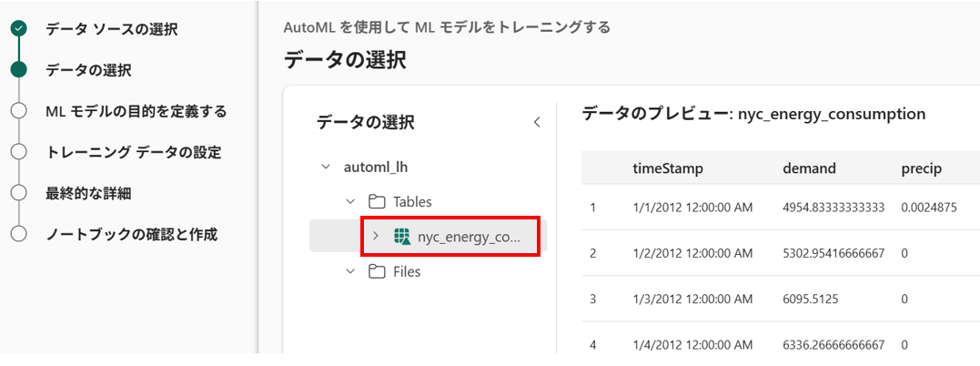Viewport: 980px width, 366px height.
Task: Click the completed データ ソースの選択 checkmark icon
Action: (18, 28)
